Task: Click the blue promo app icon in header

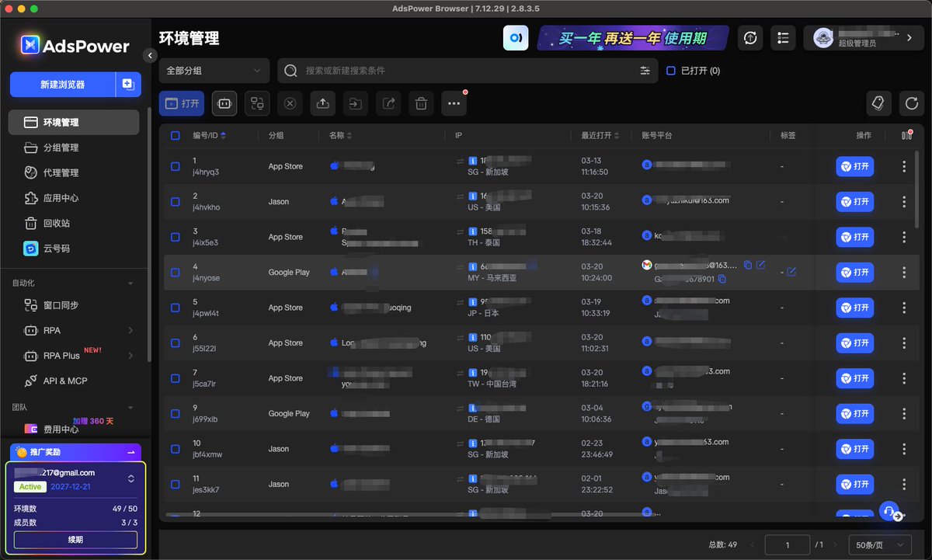Action: [516, 37]
